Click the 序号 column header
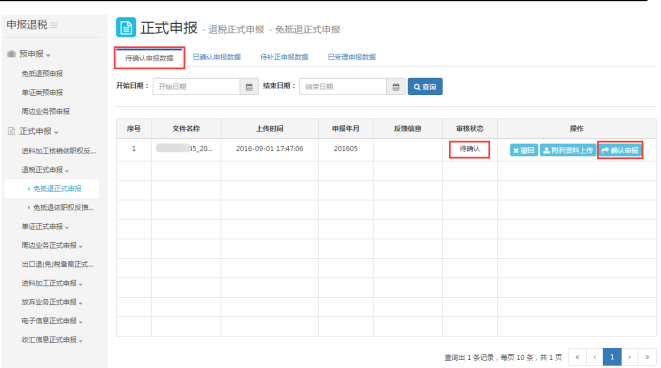The width and height of the screenshot is (661, 368). click(x=134, y=129)
